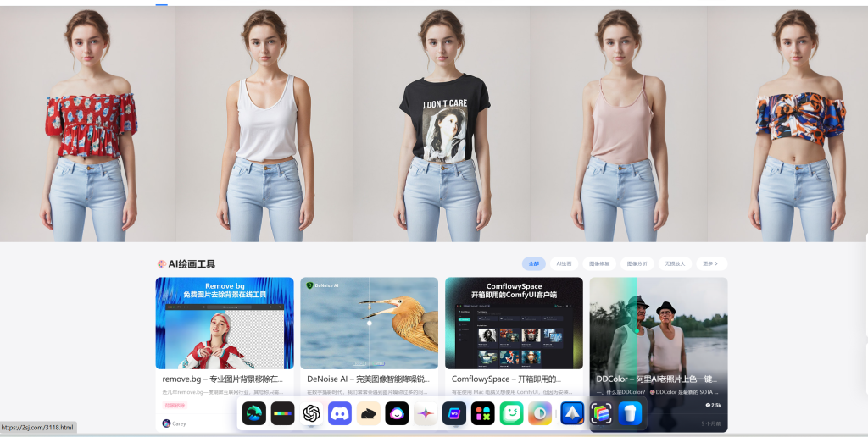868x437 pixels.
Task: Click the WebStorm icon in the dock
Action: (x=454, y=413)
